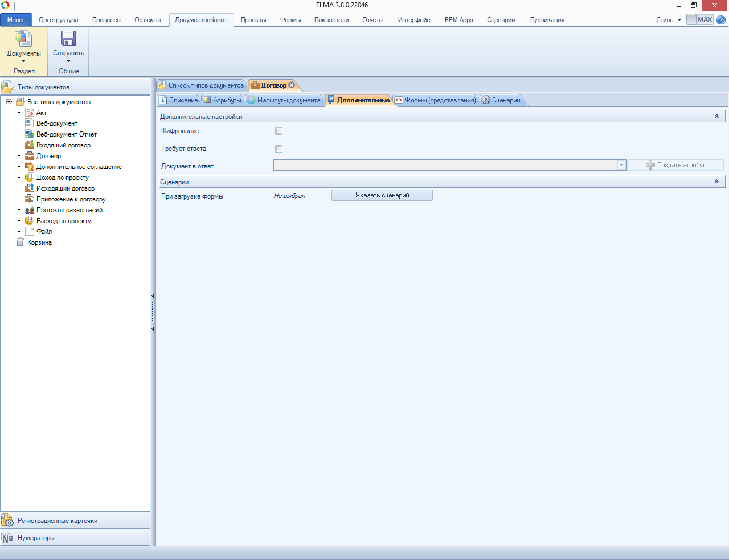Tick the Требует ответа checkbox
This screenshot has height=560, width=729.
tap(279, 149)
